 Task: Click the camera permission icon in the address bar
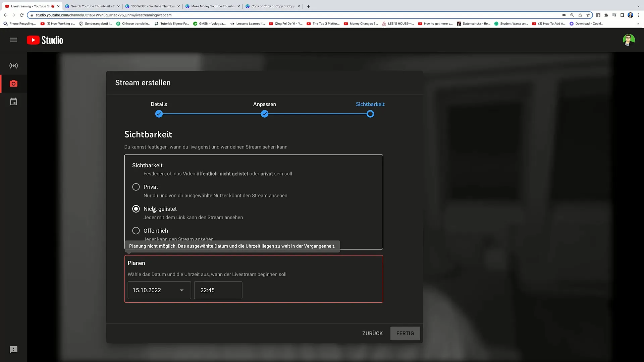(564, 15)
